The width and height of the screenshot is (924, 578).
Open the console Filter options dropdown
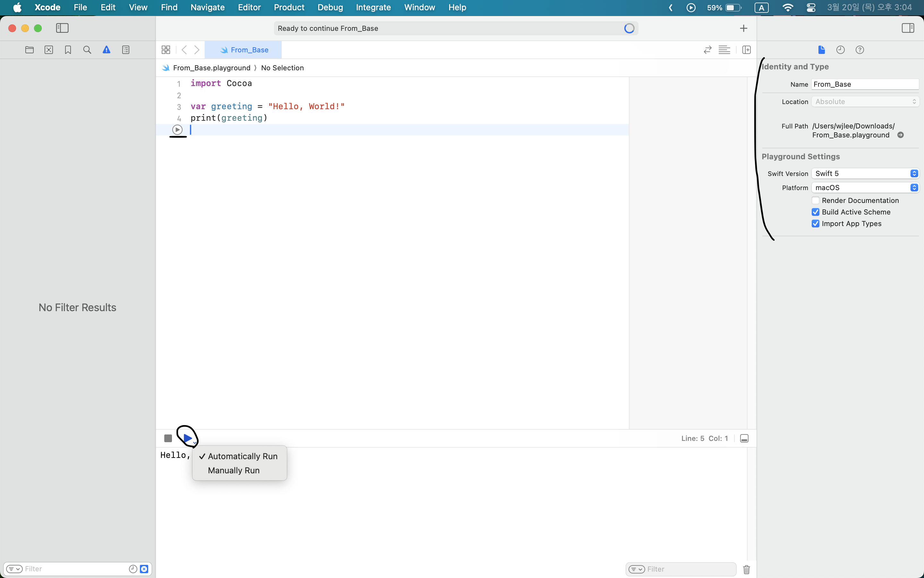[637, 569]
